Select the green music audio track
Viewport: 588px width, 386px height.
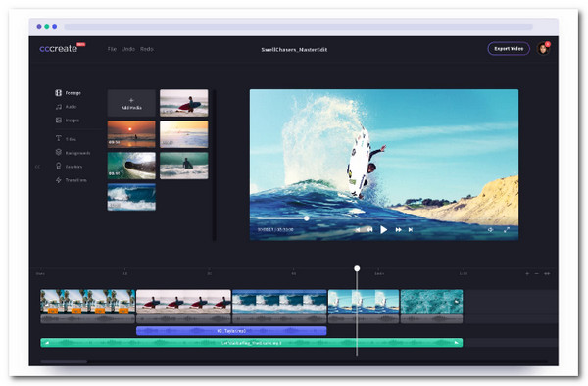coord(252,343)
